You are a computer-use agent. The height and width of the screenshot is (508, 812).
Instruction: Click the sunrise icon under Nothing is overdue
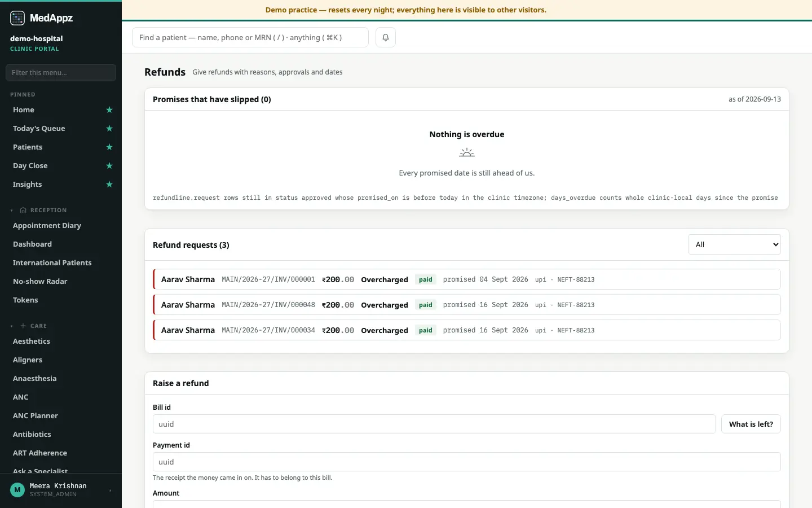(467, 152)
